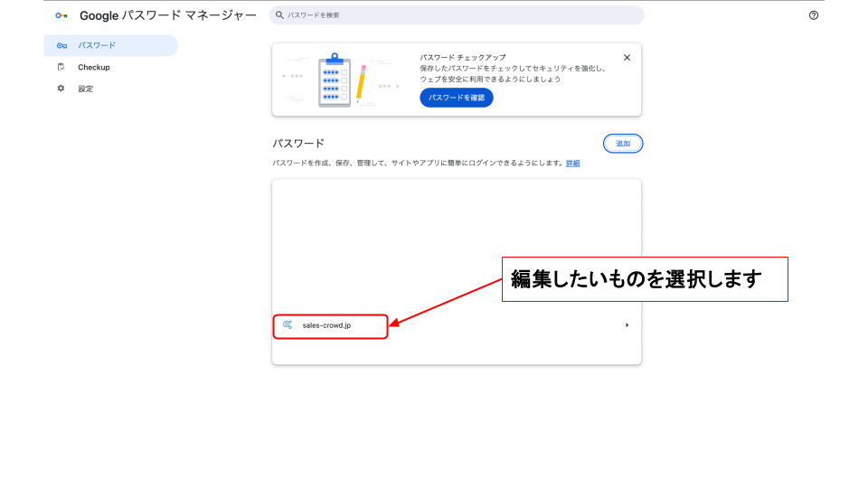Click the key icon beside パスワード in sidebar
The height and width of the screenshot is (488, 868).
click(x=61, y=45)
